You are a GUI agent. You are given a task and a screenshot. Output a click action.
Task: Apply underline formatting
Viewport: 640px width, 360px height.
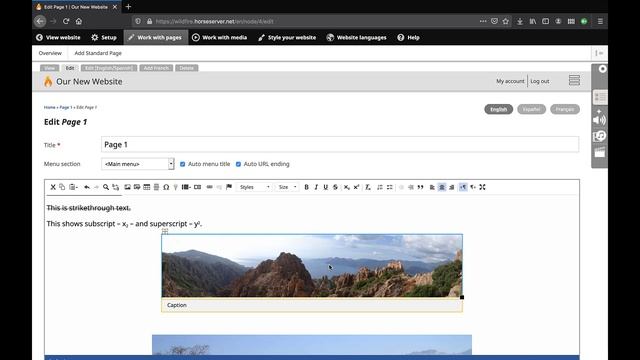[325, 187]
